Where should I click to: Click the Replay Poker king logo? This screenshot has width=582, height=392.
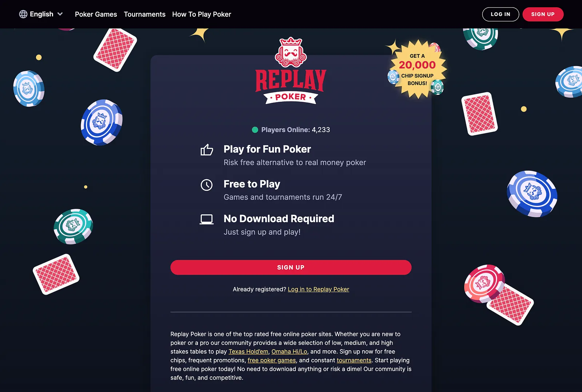[291, 70]
